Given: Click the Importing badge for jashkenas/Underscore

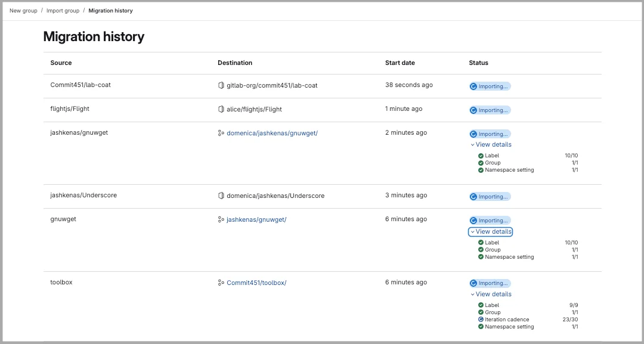Looking at the screenshot, I should pos(490,196).
